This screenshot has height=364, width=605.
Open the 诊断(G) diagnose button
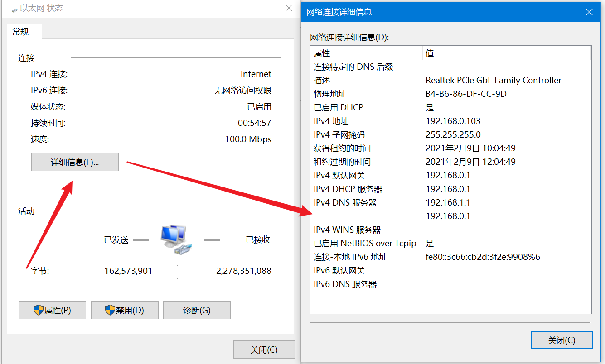click(197, 311)
